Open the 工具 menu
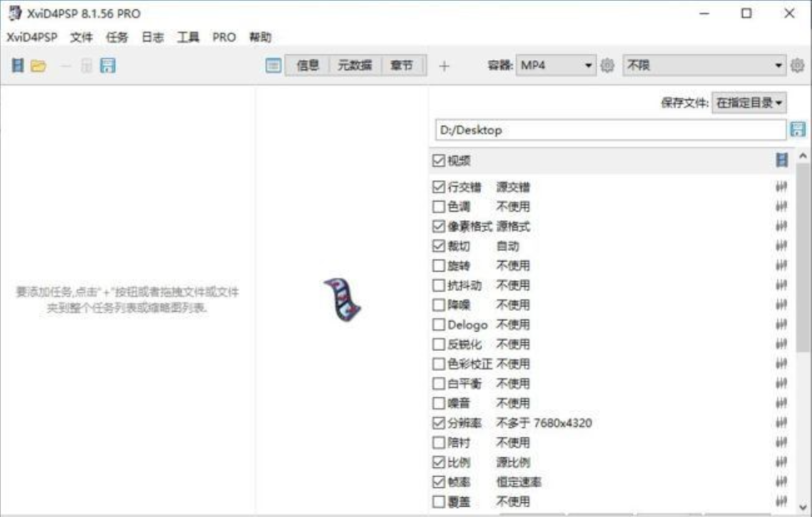This screenshot has width=812, height=517. coord(188,38)
